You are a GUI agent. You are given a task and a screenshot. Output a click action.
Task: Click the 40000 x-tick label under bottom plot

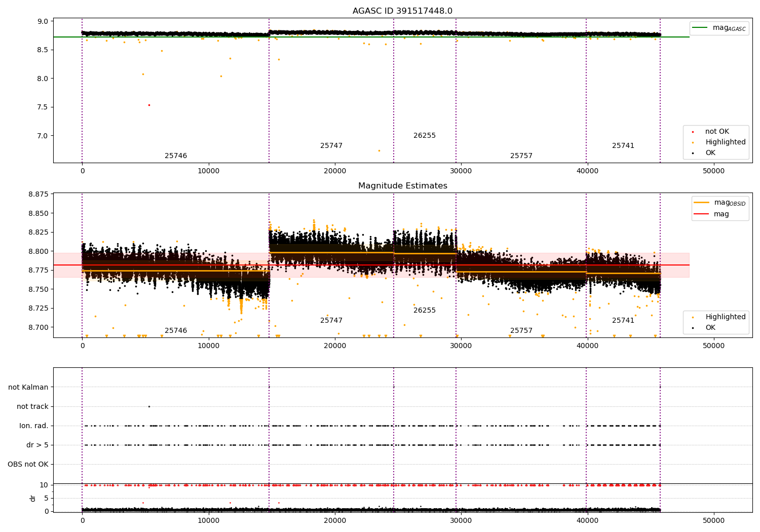click(587, 521)
